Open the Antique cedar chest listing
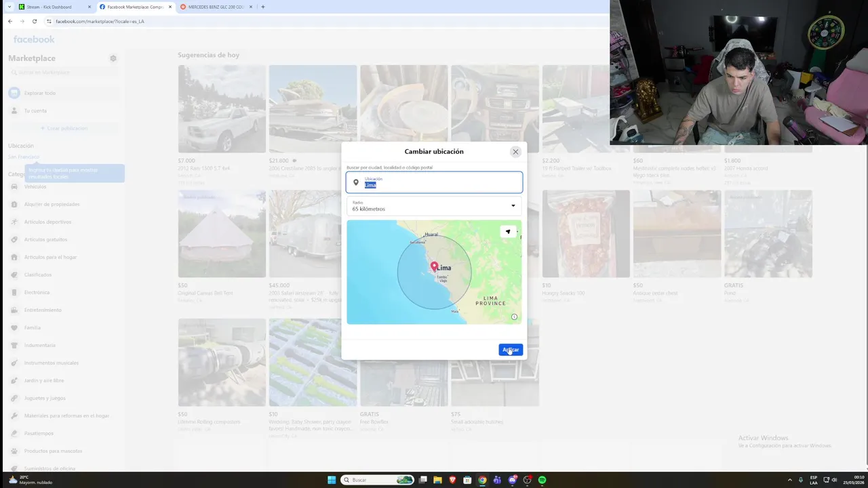Image resolution: width=868 pixels, height=488 pixels. coord(677,234)
